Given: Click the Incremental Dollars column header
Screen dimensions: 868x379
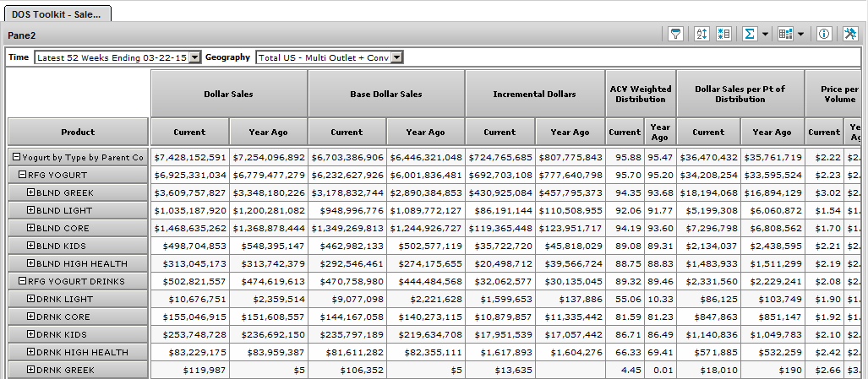Looking at the screenshot, I should point(534,94).
